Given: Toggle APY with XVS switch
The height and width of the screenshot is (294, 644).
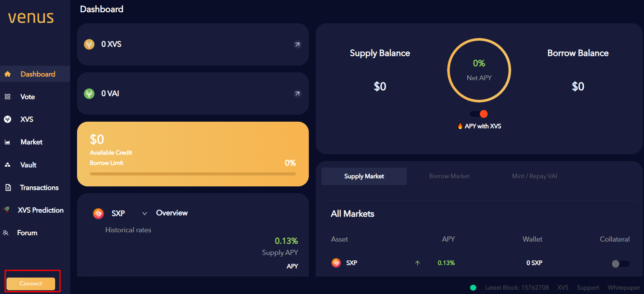Looking at the screenshot, I should click(x=479, y=114).
